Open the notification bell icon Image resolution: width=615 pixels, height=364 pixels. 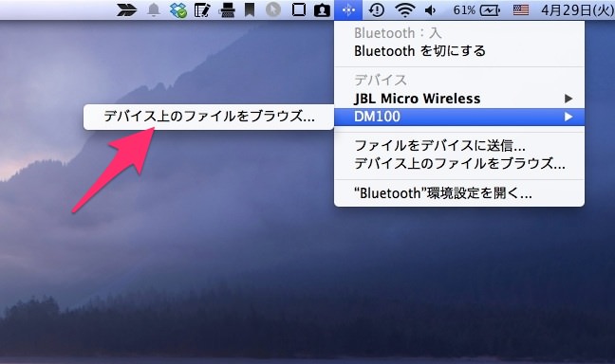(x=154, y=10)
